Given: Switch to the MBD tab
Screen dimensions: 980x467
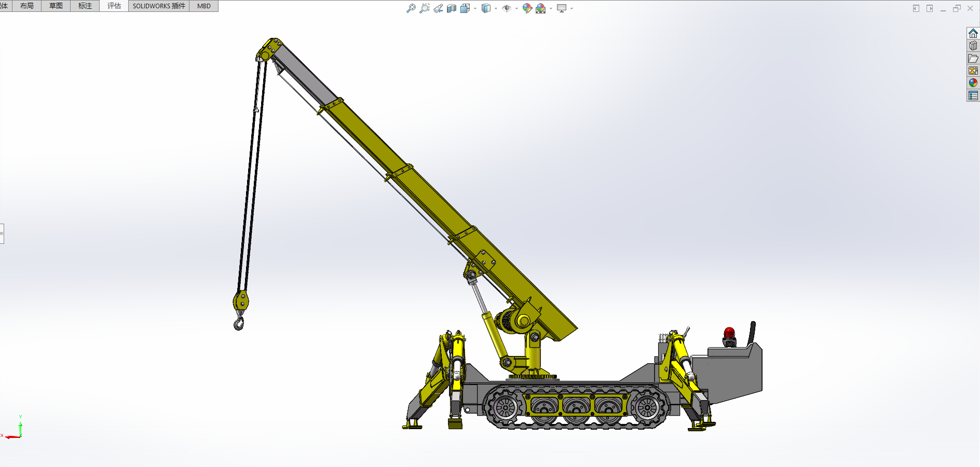Looking at the screenshot, I should 204,6.
